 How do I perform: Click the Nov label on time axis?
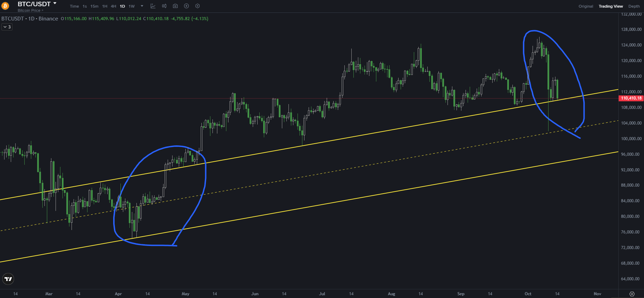[597, 294]
